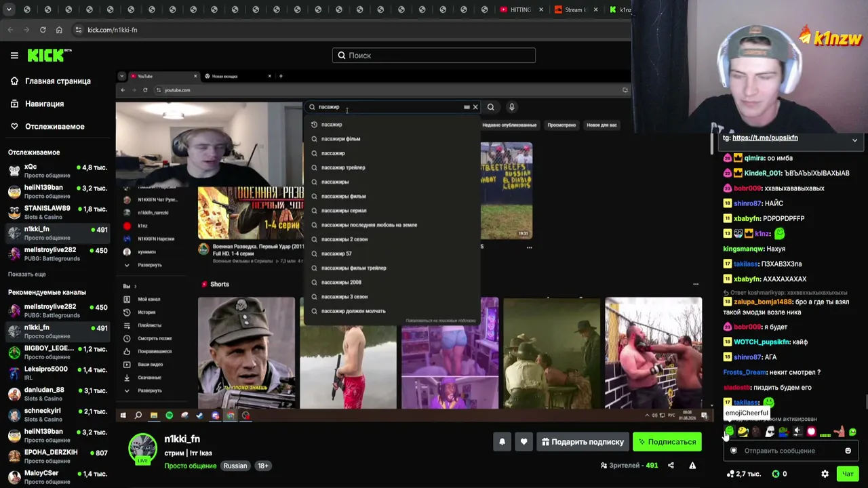Select the "Просмотрено" YouTube filter chip
The height and width of the screenshot is (488, 868).
(x=561, y=125)
